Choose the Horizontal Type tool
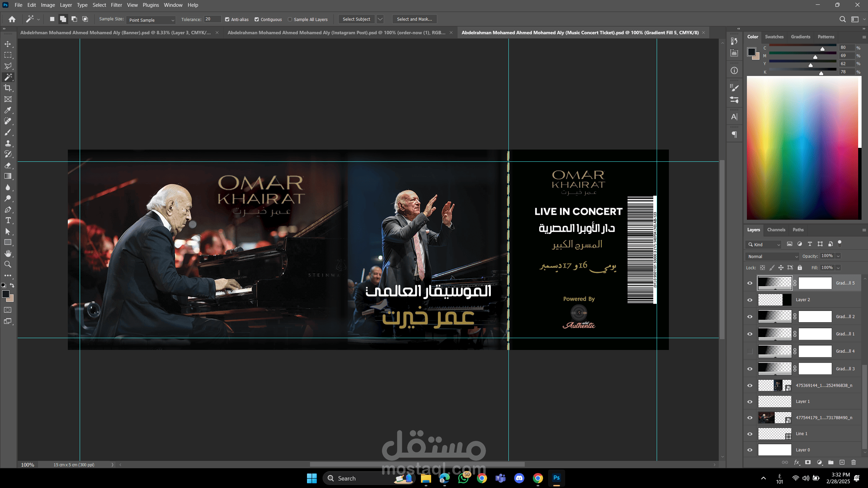Screen dimensions: 868x488 tap(8, 220)
